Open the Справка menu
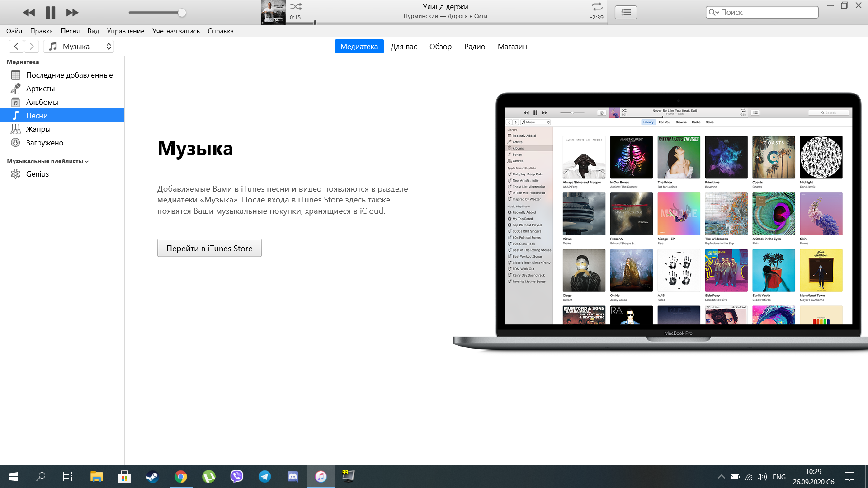The height and width of the screenshot is (488, 868). tap(221, 31)
